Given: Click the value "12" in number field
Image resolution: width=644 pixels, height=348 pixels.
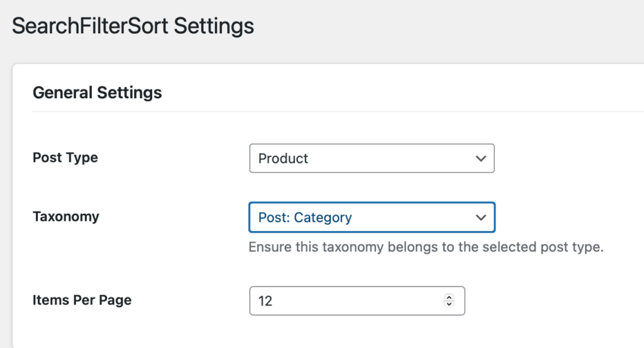Looking at the screenshot, I should coord(265,301).
